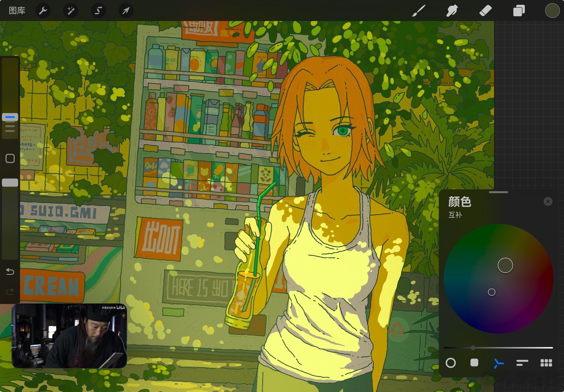Tap the square modify button on sidebar

coord(10,158)
